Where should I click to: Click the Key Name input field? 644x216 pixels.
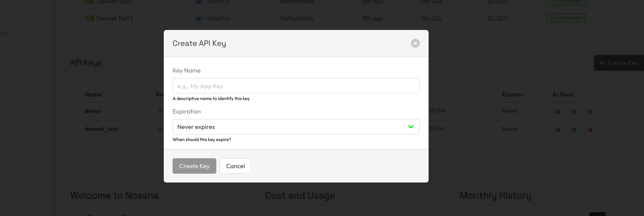click(x=296, y=86)
